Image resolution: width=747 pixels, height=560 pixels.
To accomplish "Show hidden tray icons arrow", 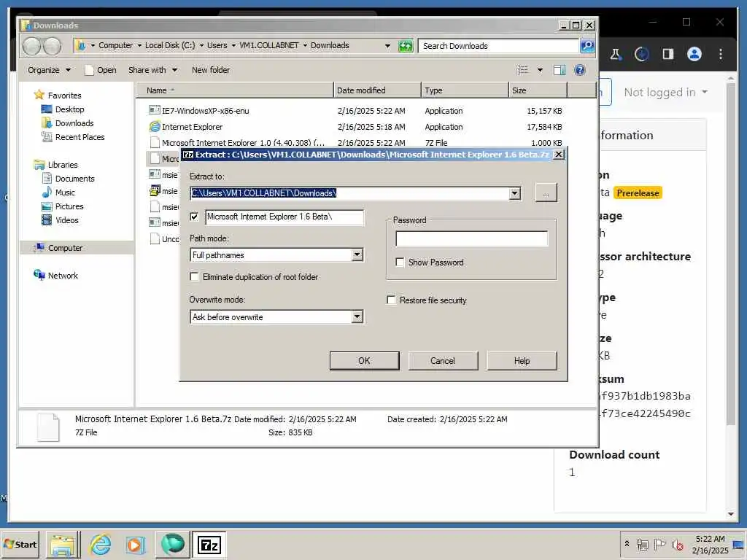I will click(627, 543).
